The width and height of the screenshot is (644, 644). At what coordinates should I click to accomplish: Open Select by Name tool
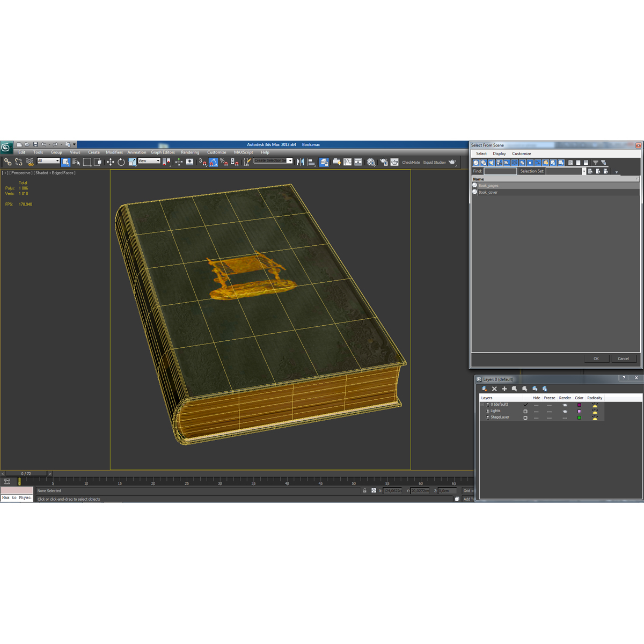76,162
